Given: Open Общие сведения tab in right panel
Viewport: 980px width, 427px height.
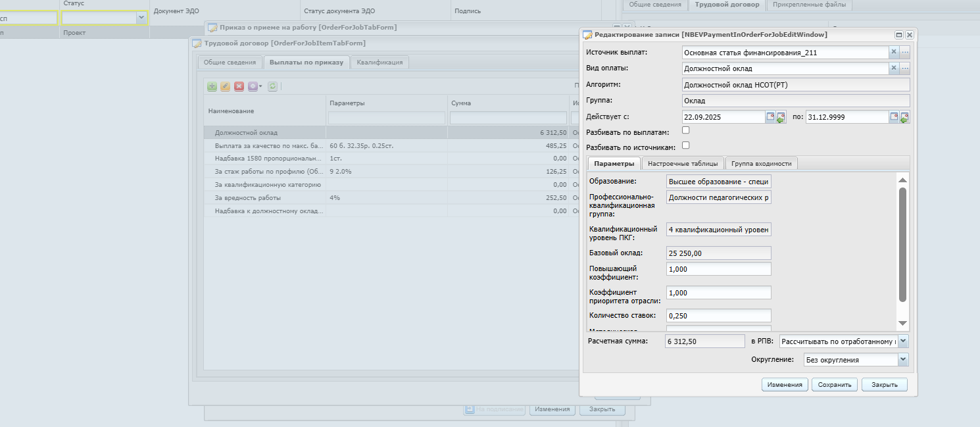Looking at the screenshot, I should (655, 5).
